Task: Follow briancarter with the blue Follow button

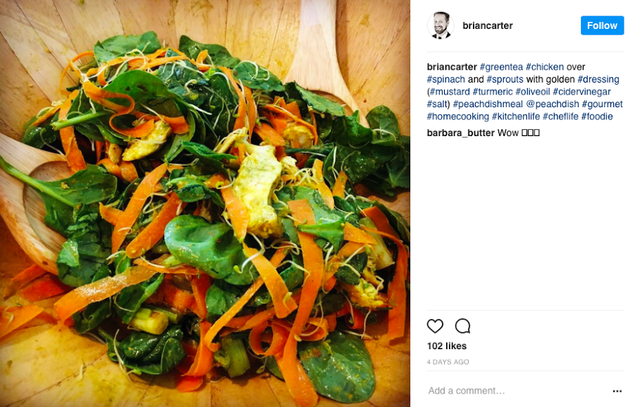Action: (x=602, y=25)
